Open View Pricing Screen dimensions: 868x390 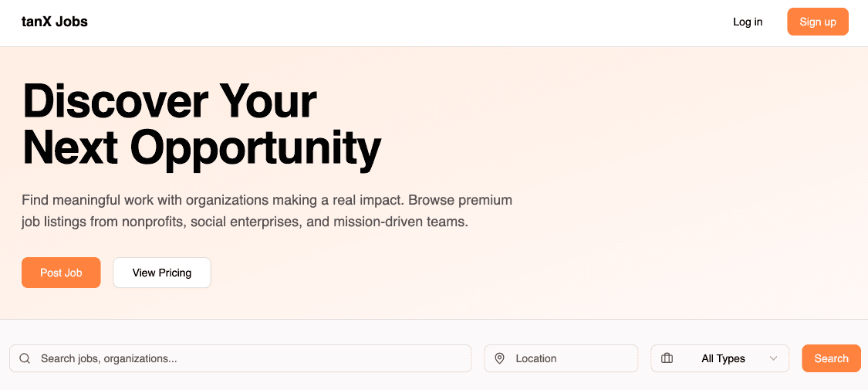click(162, 273)
